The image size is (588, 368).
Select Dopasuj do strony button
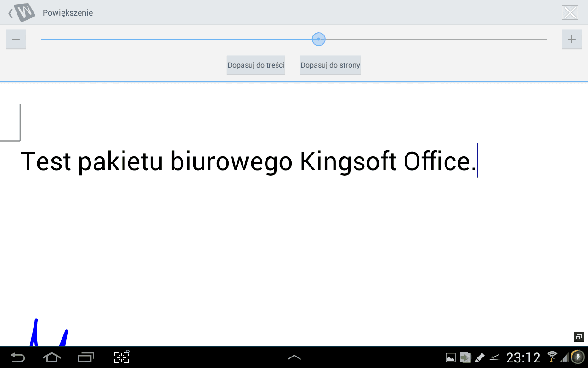(330, 65)
